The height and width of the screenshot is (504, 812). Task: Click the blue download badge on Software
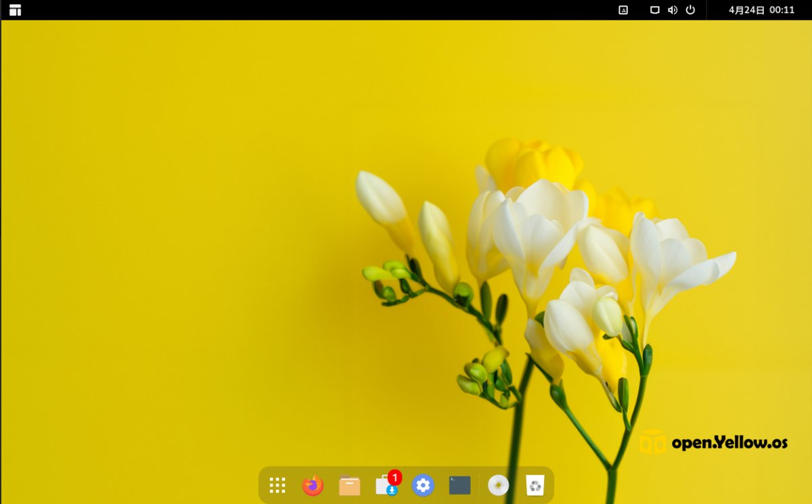(391, 489)
